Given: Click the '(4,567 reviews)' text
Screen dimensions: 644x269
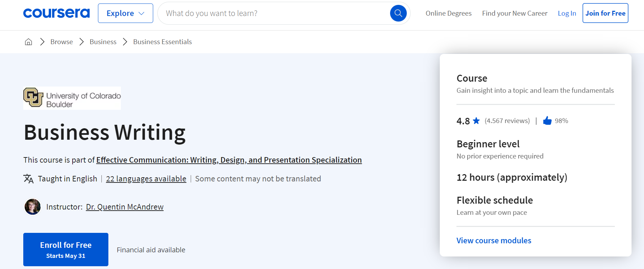Looking at the screenshot, I should click(507, 121).
